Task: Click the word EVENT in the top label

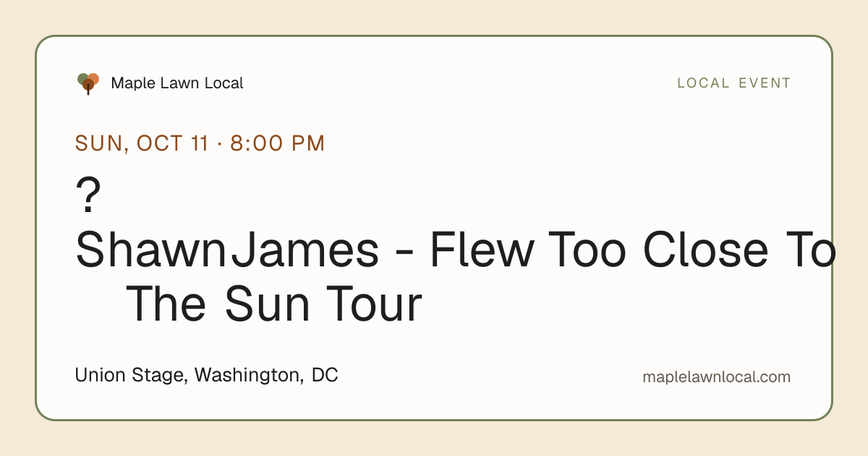Action: tap(765, 83)
